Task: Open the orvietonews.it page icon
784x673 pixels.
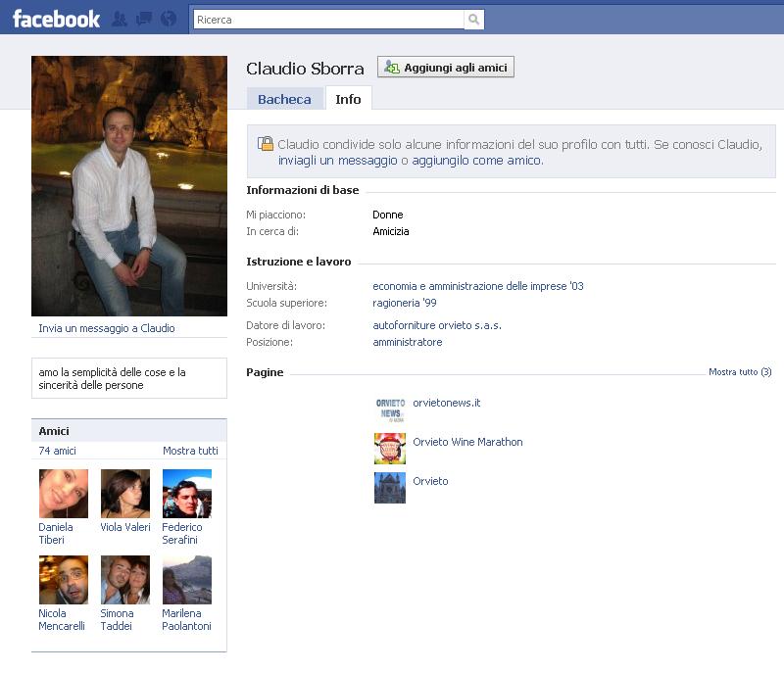Action: point(389,409)
